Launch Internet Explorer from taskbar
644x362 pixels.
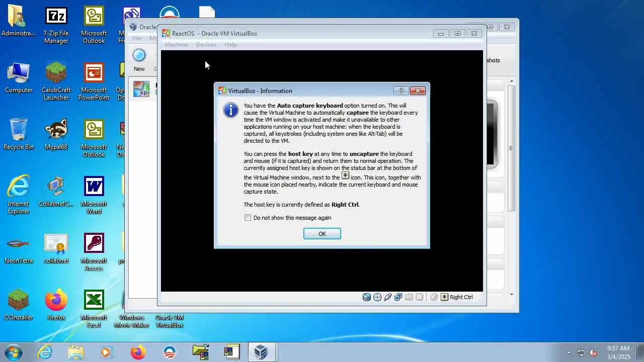tap(45, 352)
